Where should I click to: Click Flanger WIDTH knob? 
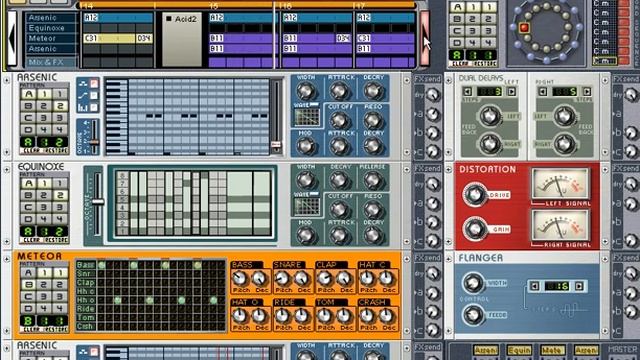473,282
